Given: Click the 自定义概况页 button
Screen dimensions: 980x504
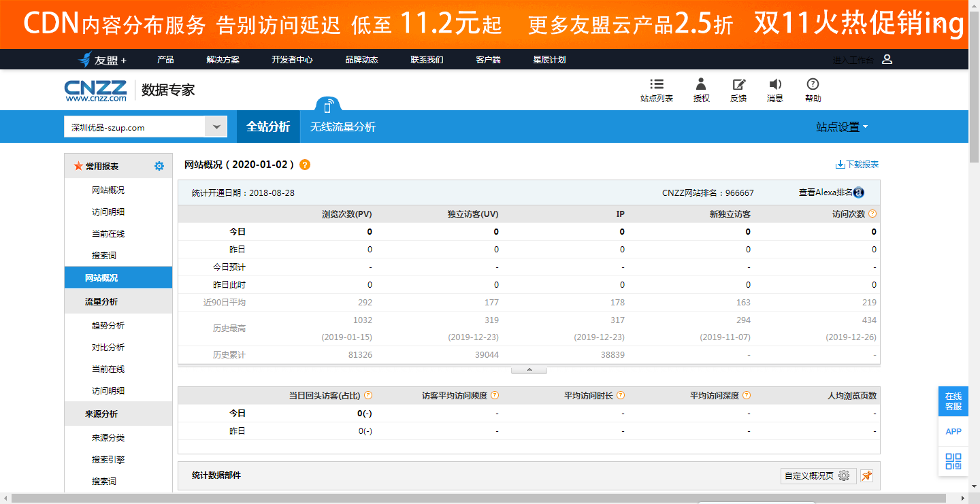Looking at the screenshot, I should (x=816, y=475).
